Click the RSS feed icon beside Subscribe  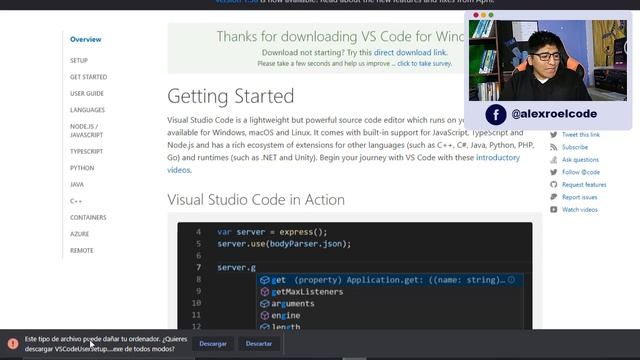click(x=553, y=147)
